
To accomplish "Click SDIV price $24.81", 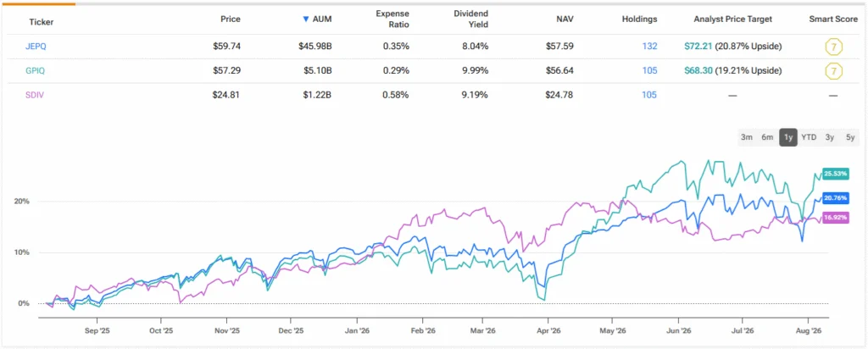I will pyautogui.click(x=227, y=95).
